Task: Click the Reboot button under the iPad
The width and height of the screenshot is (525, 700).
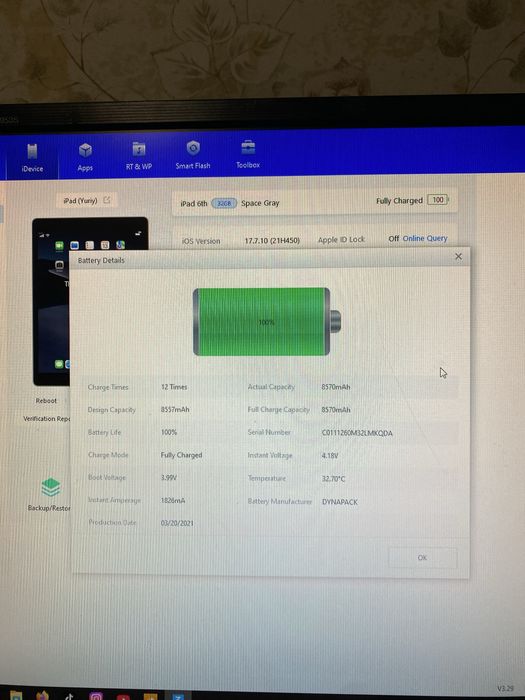Action: tap(46, 400)
